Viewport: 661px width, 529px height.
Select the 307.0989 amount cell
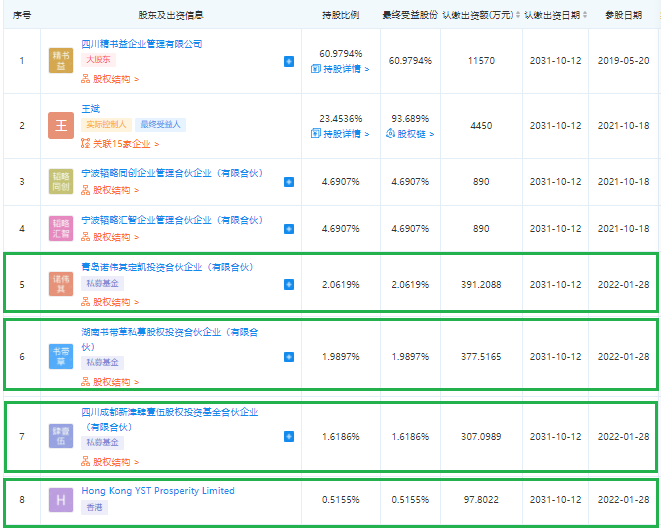click(481, 437)
